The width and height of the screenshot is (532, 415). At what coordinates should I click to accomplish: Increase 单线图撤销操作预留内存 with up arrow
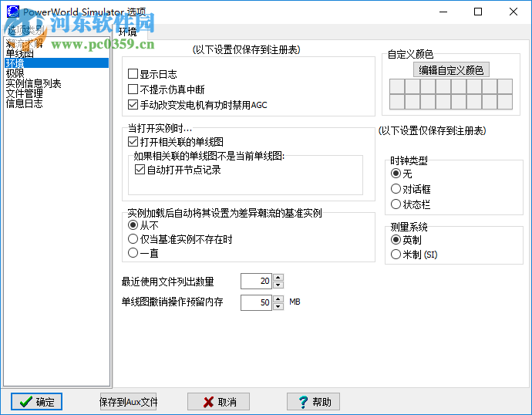[278, 299]
